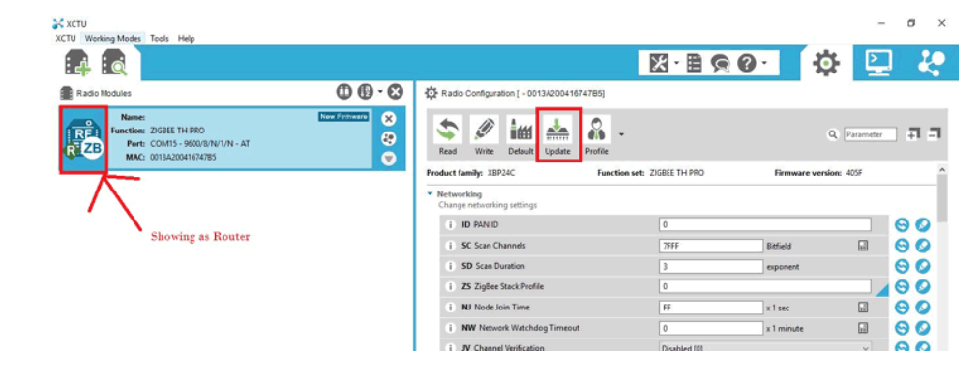
Task: Refresh the PAN ID parameter
Action: [902, 225]
